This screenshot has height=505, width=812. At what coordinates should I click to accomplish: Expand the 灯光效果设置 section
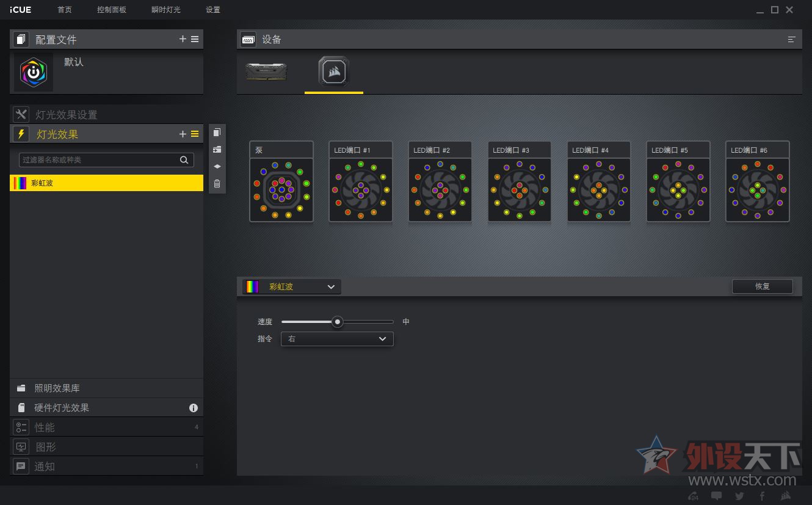107,114
